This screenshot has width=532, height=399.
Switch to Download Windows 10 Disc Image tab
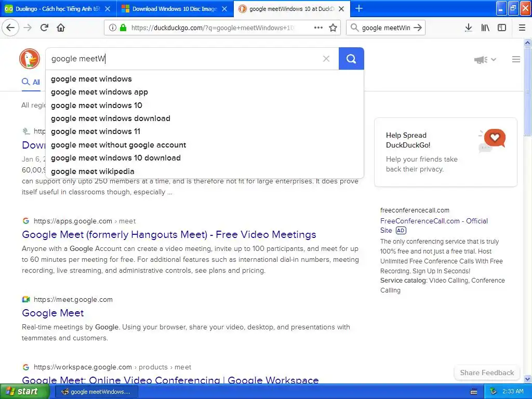(175, 9)
